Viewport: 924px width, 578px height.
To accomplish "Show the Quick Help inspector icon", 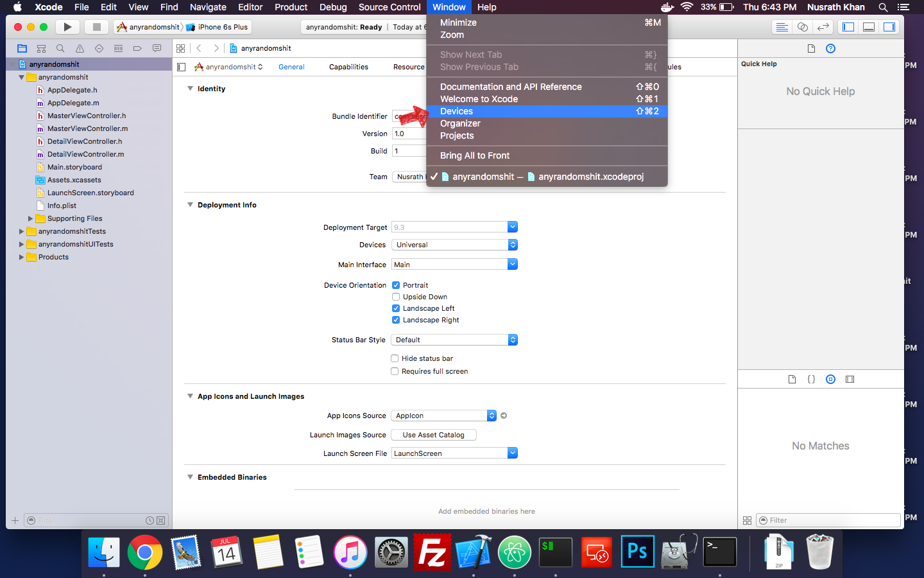I will (830, 49).
